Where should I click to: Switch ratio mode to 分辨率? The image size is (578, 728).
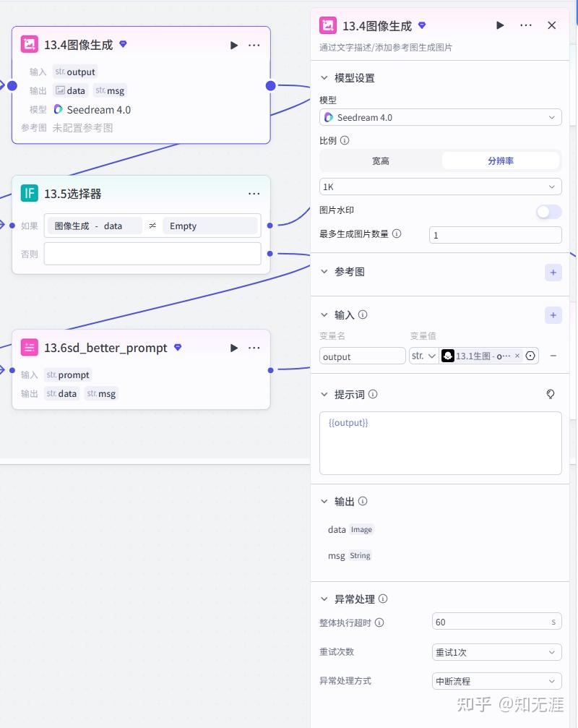click(501, 160)
